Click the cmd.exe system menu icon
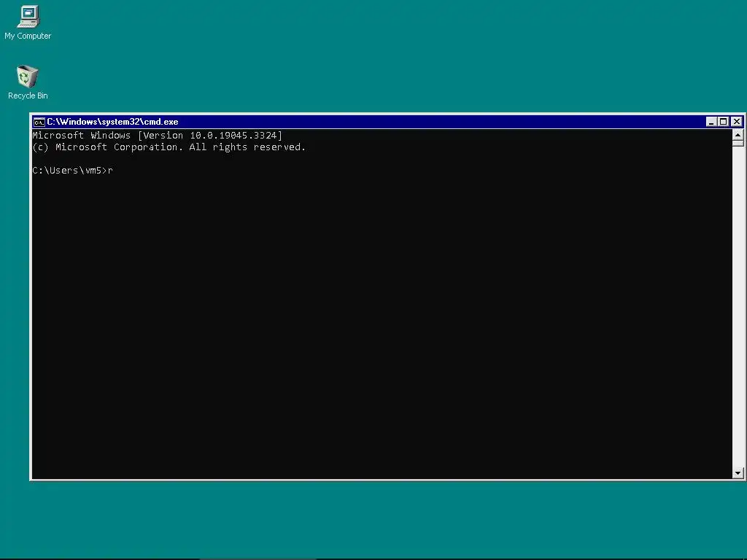The height and width of the screenshot is (560, 747). pyautogui.click(x=39, y=122)
